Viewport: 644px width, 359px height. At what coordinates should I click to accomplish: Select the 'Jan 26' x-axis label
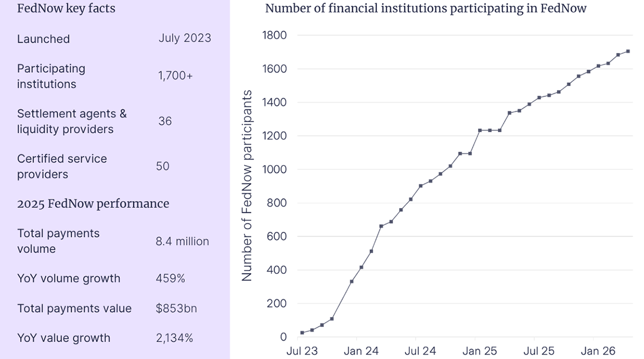(598, 351)
